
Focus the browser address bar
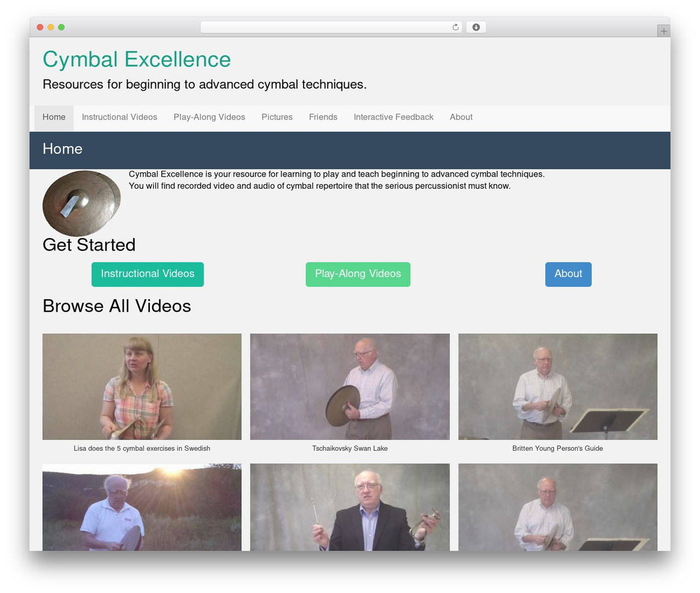[331, 27]
